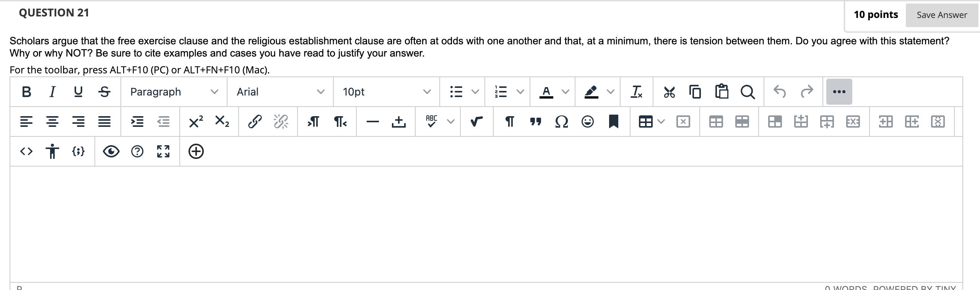Delete the table row
Image resolution: width=980 pixels, height=290 pixels.
point(853,122)
